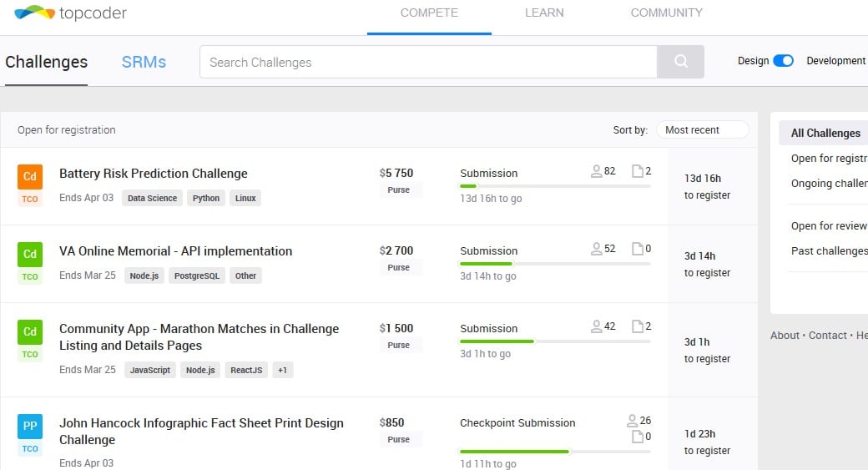
Task: Select the All Challenges filter
Action: coord(825,133)
